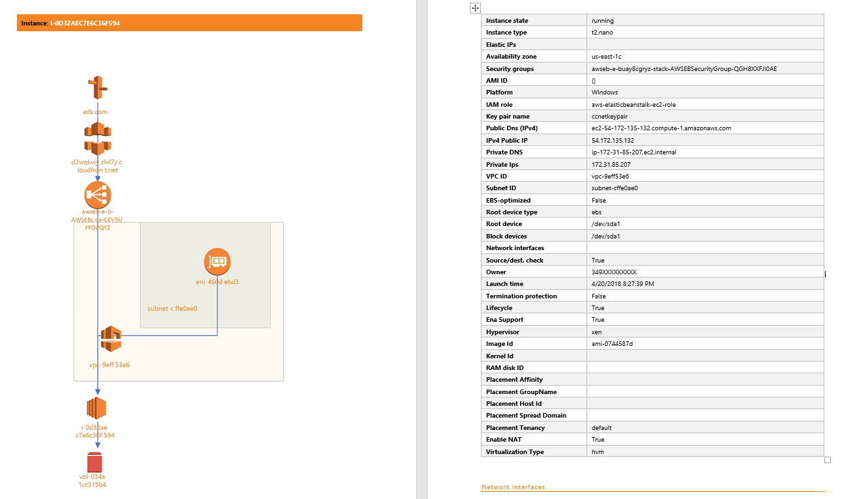Click the Enable NAT row label

504,440
